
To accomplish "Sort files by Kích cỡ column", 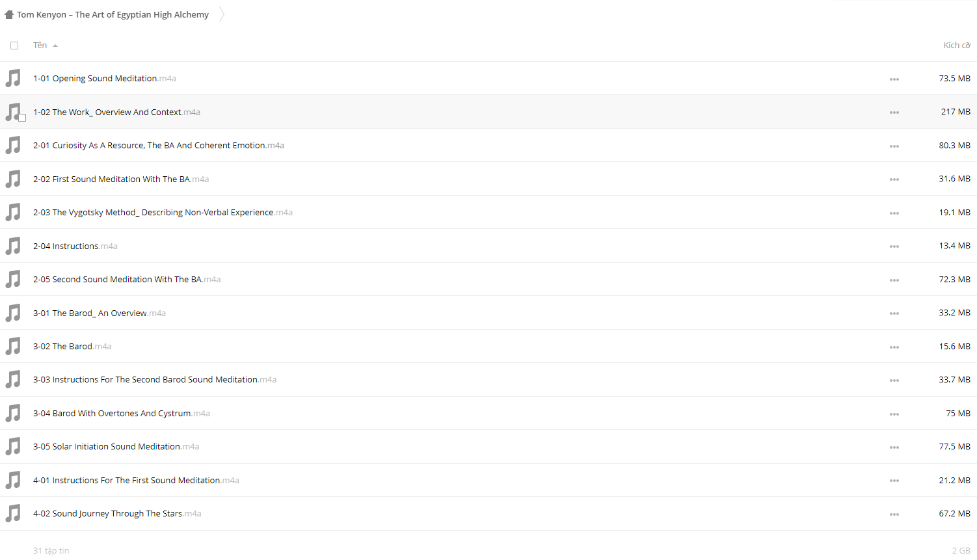I will coord(957,45).
